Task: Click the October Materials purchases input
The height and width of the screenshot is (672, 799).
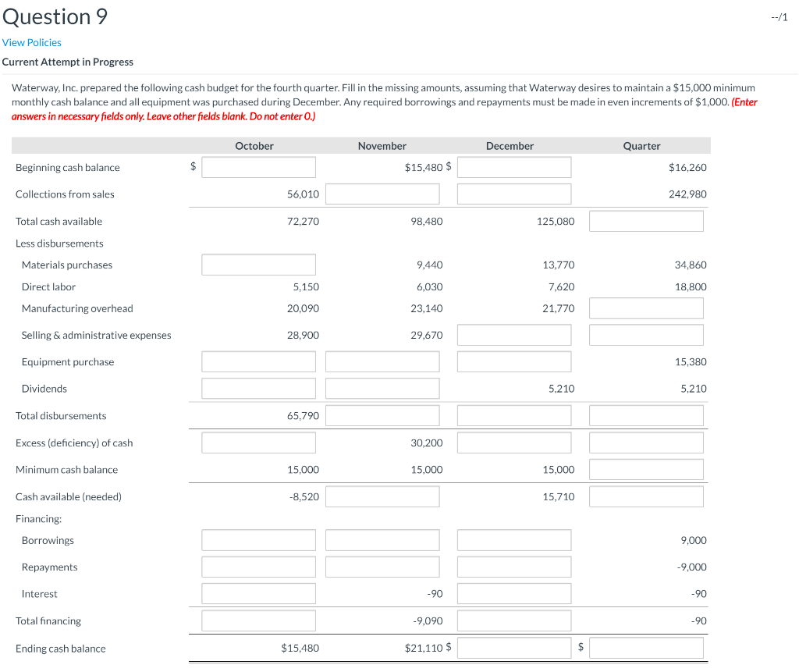Action: [258, 264]
